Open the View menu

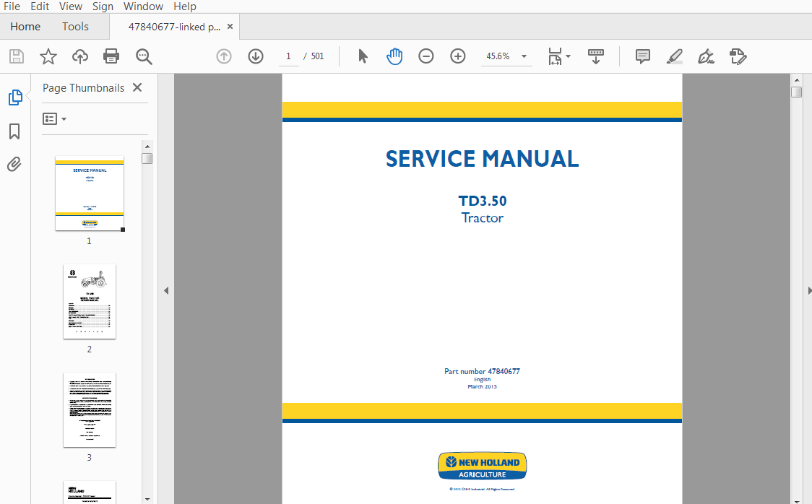[x=70, y=6]
